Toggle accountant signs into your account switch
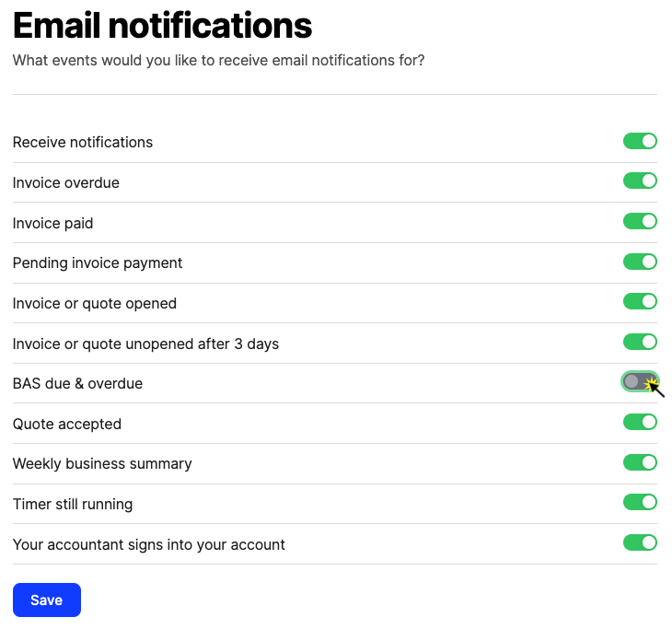This screenshot has height=629, width=672. [640, 542]
